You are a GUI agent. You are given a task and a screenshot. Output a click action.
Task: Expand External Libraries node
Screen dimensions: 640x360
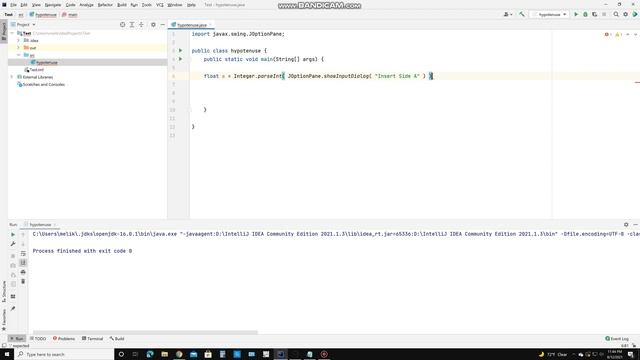click(x=12, y=77)
